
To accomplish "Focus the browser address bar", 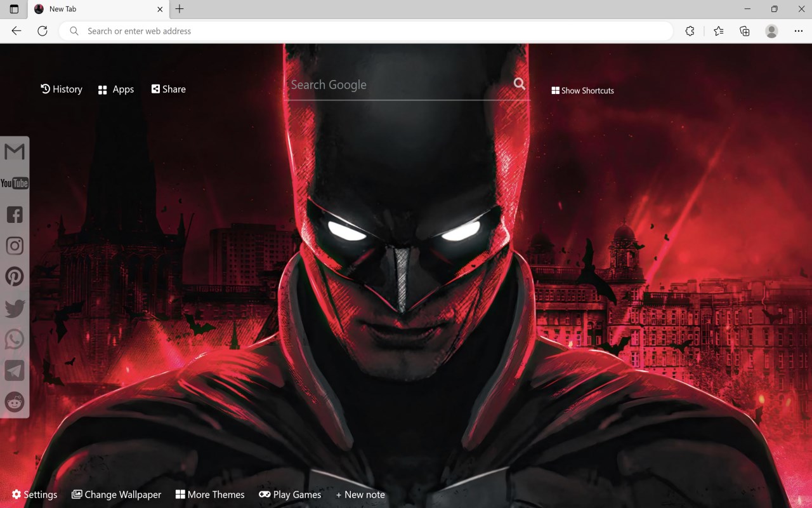I will [367, 31].
